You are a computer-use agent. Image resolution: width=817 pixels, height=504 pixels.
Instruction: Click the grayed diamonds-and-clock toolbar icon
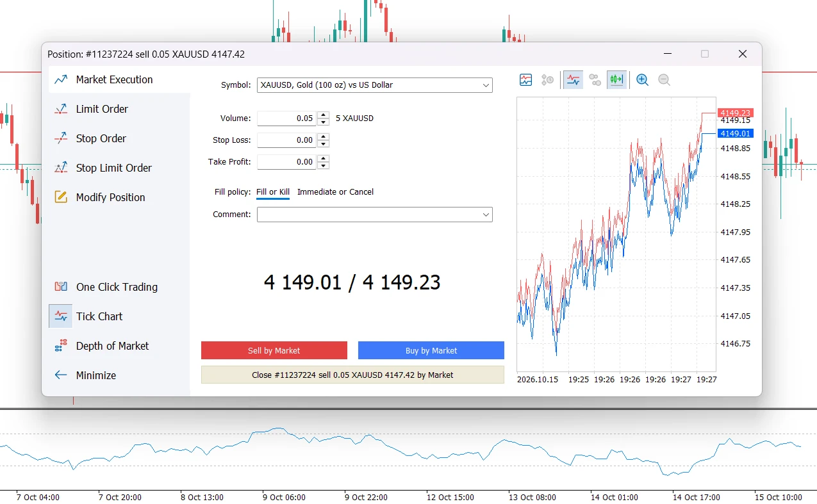pyautogui.click(x=547, y=80)
